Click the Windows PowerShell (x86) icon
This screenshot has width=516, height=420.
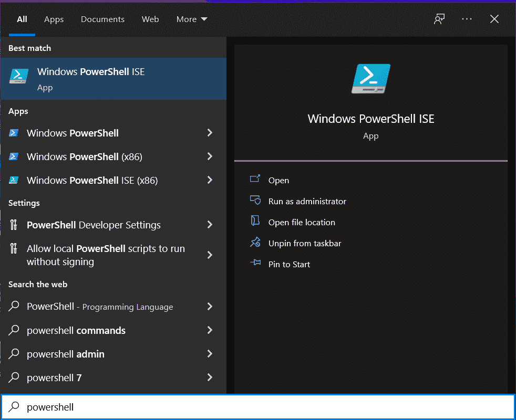13,156
